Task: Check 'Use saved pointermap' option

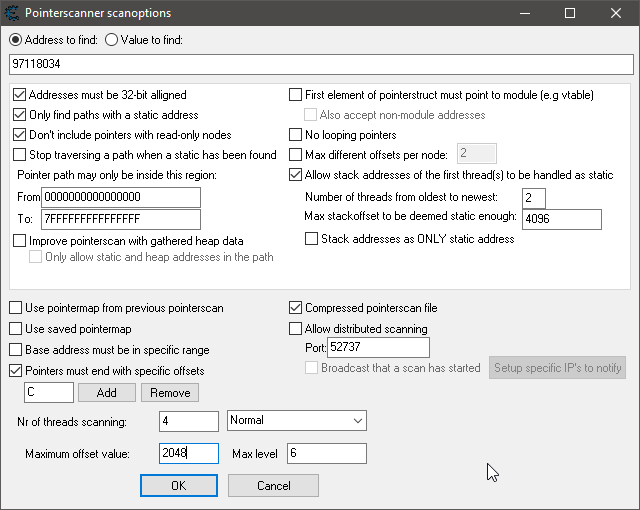Action: coord(15,329)
